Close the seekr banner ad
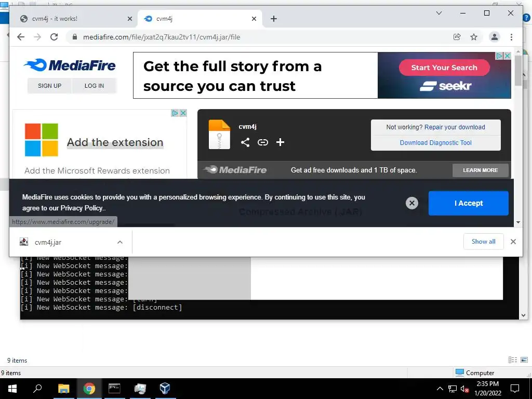Image resolution: width=532 pixels, height=399 pixels. 507,56
